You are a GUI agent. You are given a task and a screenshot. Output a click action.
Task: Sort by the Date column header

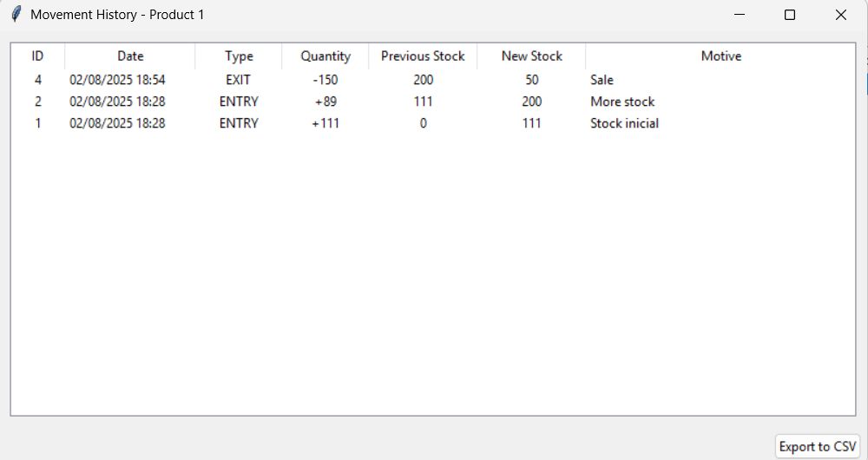(130, 56)
